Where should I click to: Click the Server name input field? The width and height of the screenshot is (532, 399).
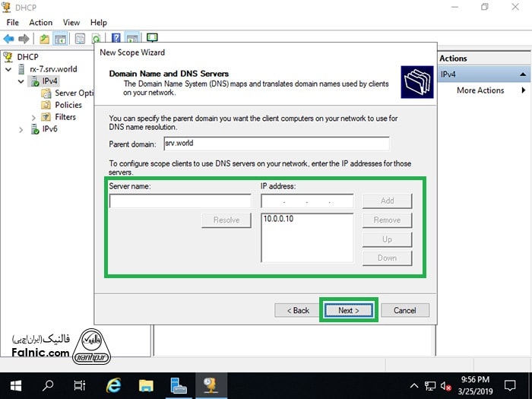[180, 201]
